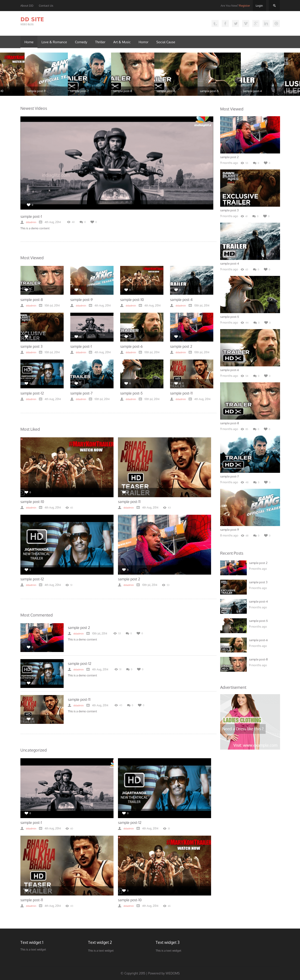
Task: Click heart overlay on Most Viewed sample post-9 grid thumbnail
Action: tap(76, 290)
